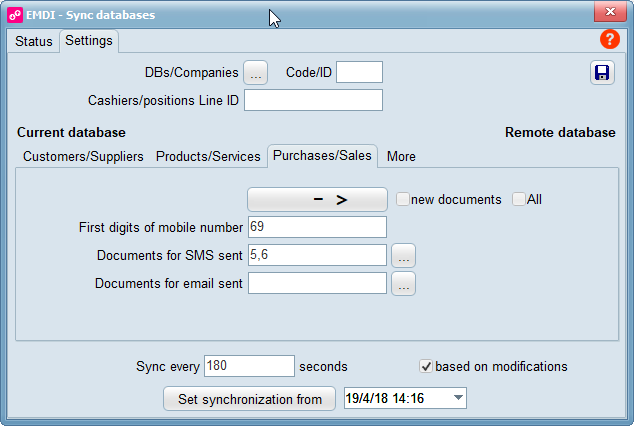Focus the Sync every seconds field
The height and width of the screenshot is (426, 634).
(x=248, y=366)
